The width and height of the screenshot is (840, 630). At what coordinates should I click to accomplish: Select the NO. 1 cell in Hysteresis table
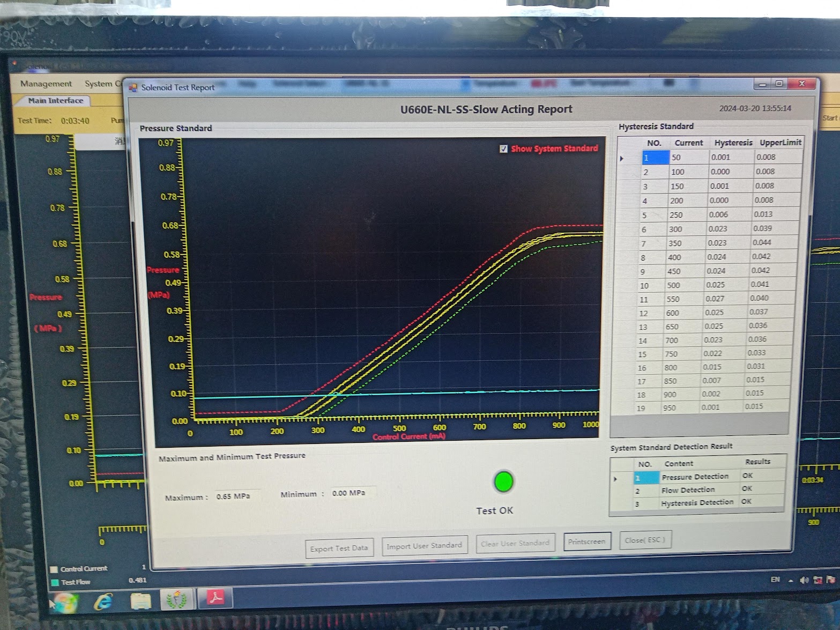click(x=656, y=158)
